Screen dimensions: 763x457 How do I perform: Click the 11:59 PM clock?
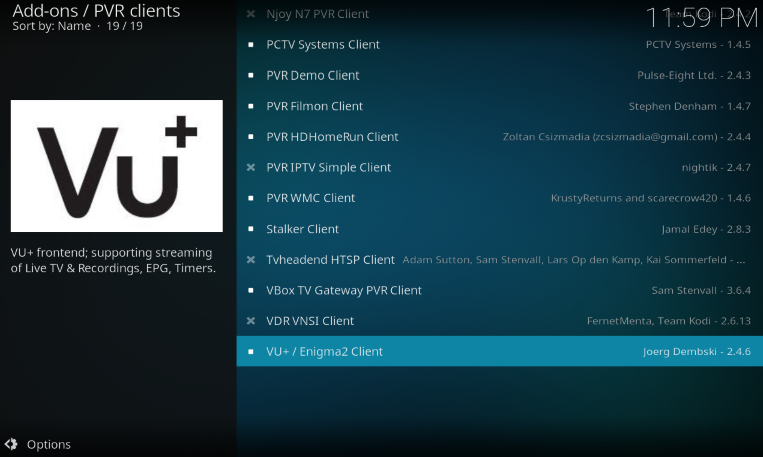[x=702, y=18]
